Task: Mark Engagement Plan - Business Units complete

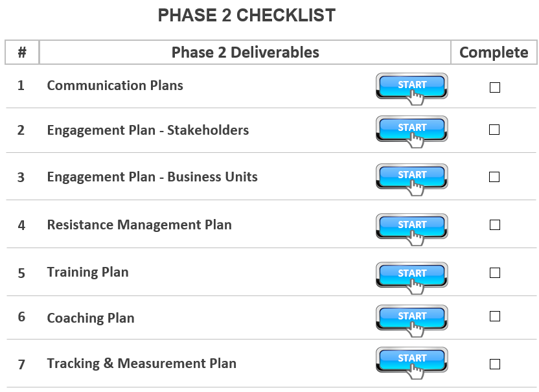Action: 494,177
